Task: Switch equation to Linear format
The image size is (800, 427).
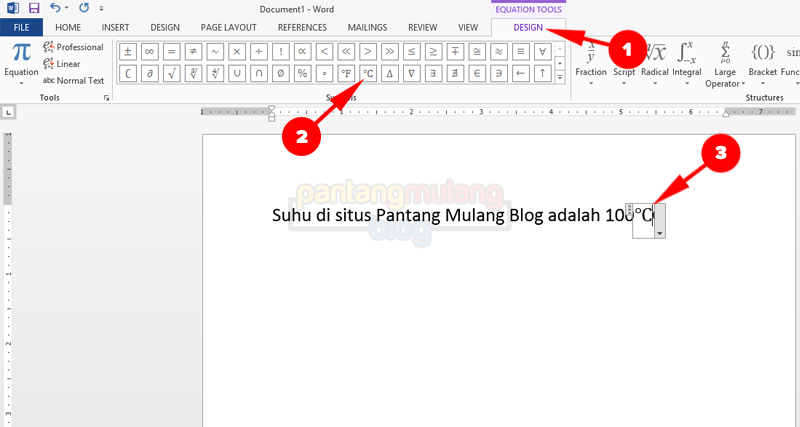Action: pos(62,64)
